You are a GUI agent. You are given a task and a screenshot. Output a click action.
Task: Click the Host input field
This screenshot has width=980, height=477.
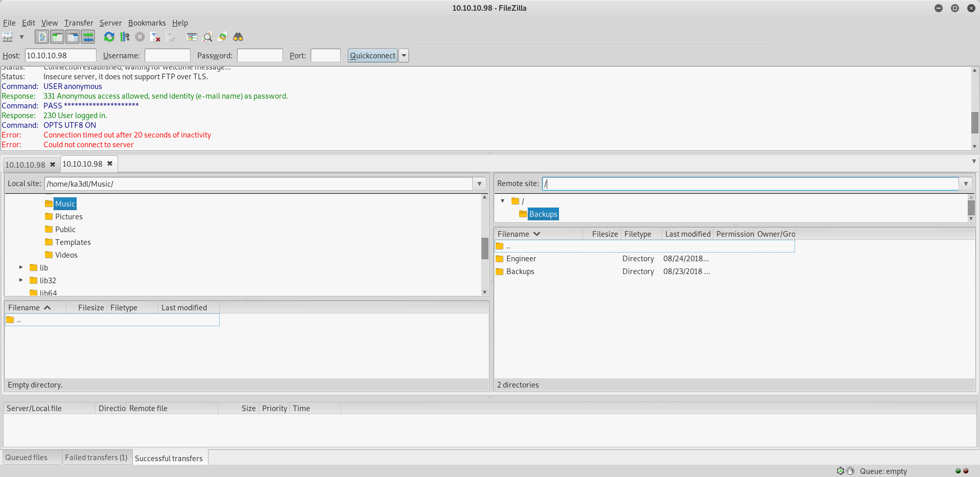click(x=61, y=55)
